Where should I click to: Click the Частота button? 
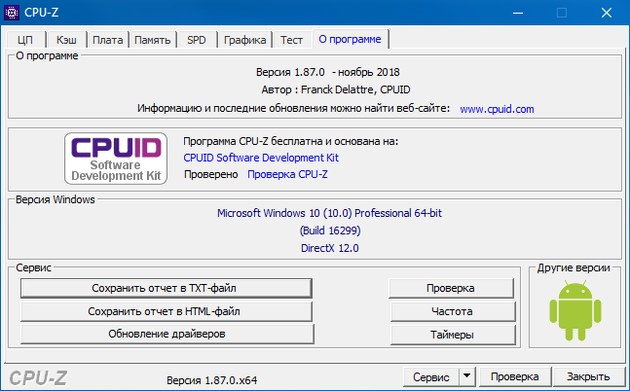[452, 311]
